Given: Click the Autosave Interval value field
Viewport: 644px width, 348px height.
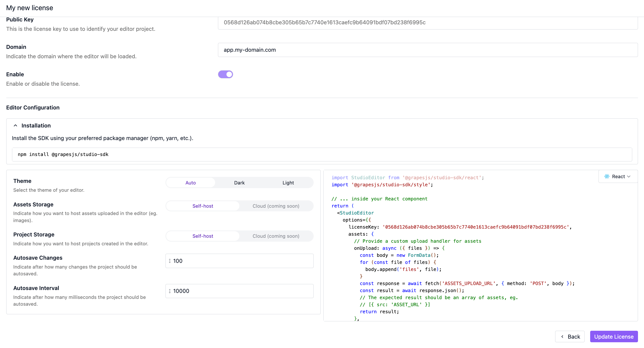Looking at the screenshot, I should [x=239, y=291].
